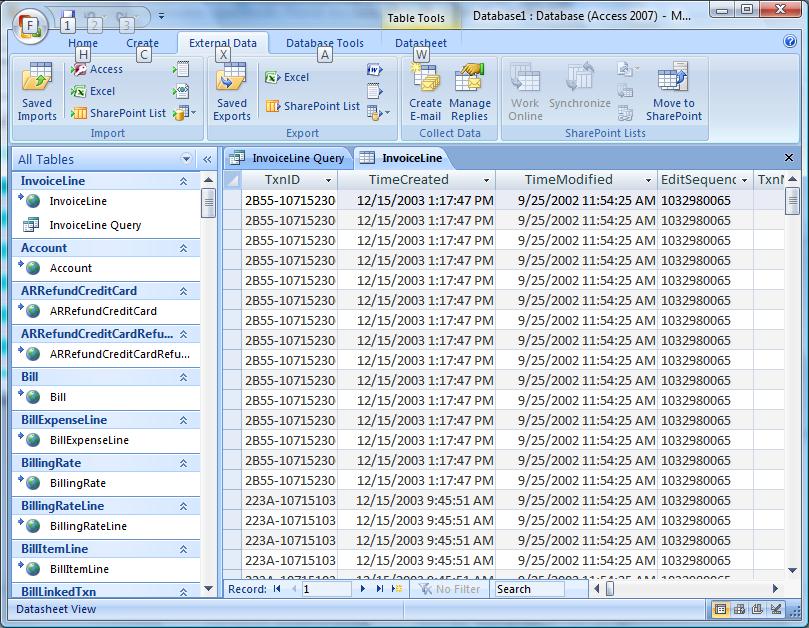This screenshot has width=809, height=628.
Task: Export to SharePoint List
Action: (312, 106)
